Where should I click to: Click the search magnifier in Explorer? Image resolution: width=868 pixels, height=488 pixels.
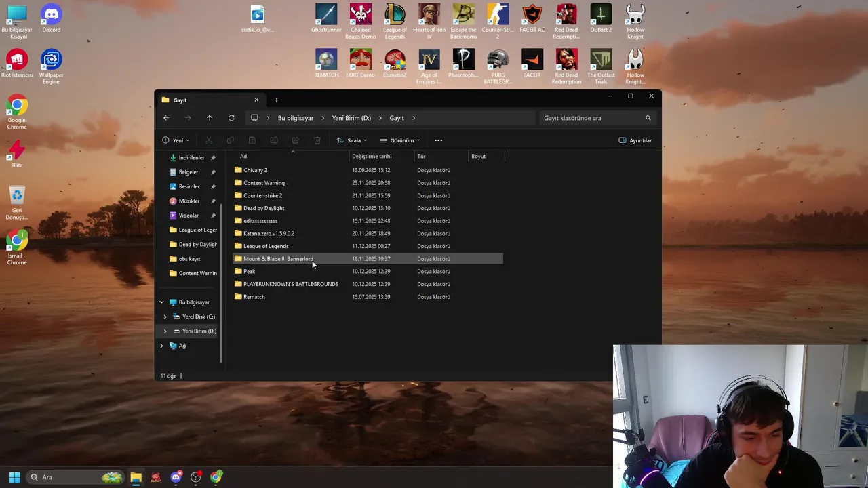click(648, 118)
